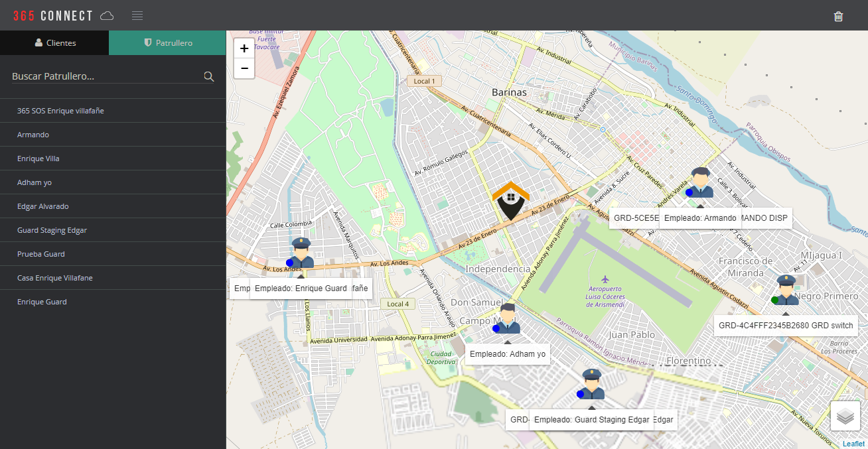Zoom in on the map
868x449 pixels.
coord(244,48)
